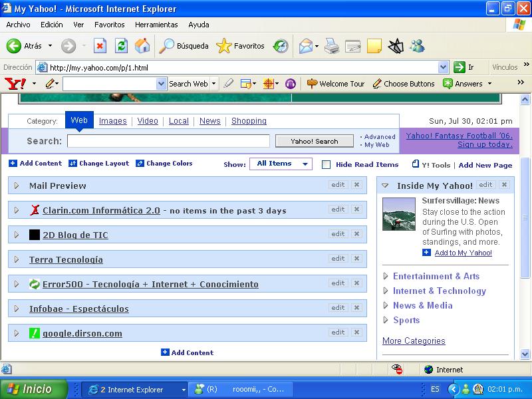
Task: Click the Yahoo! Fantasy Football sign up link
Action: [460, 140]
